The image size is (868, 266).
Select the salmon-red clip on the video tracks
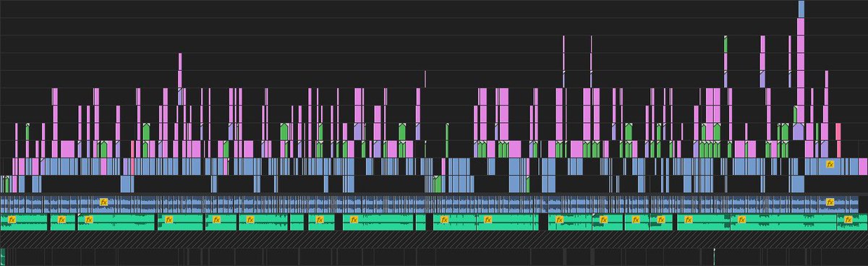point(838,132)
